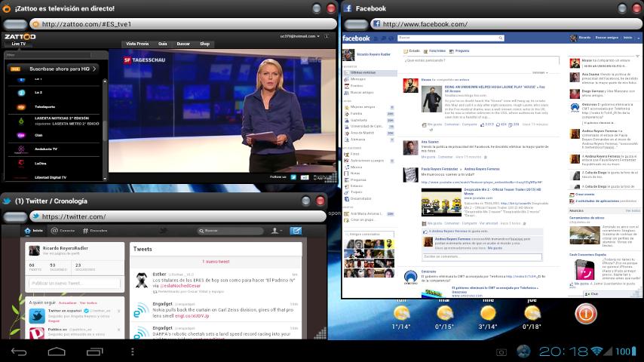This screenshot has height=362, width=644.
Task: Tap the Android home icon
Action: pyautogui.click(x=57, y=351)
